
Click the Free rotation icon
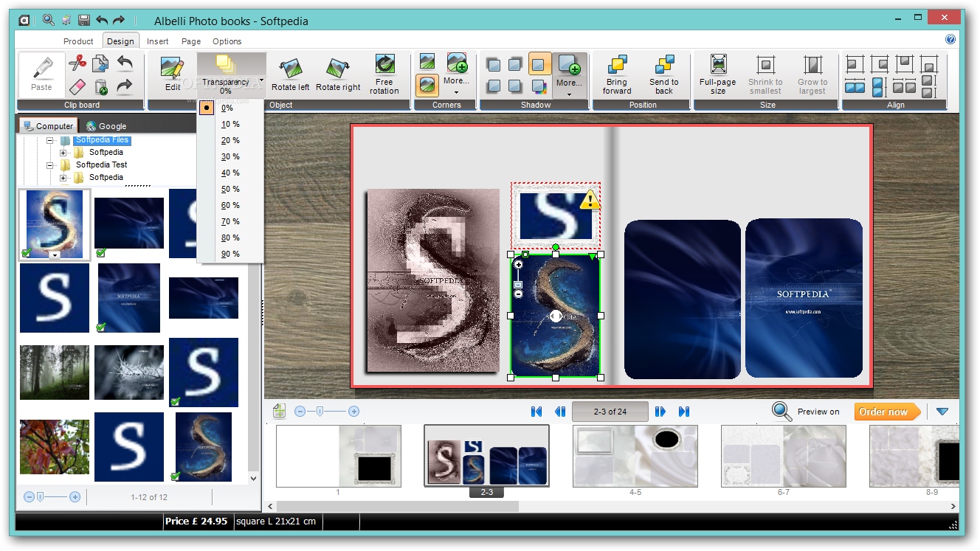click(384, 64)
